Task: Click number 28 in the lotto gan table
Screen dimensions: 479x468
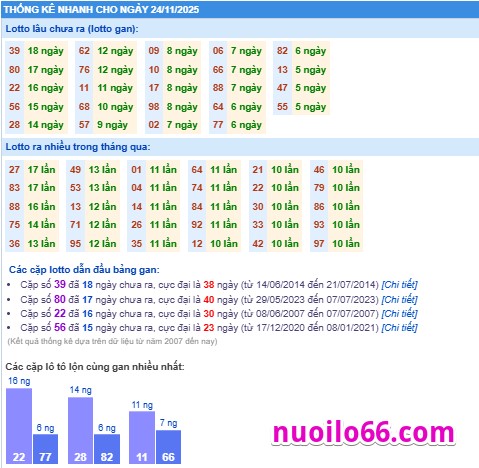Action: 14,125
